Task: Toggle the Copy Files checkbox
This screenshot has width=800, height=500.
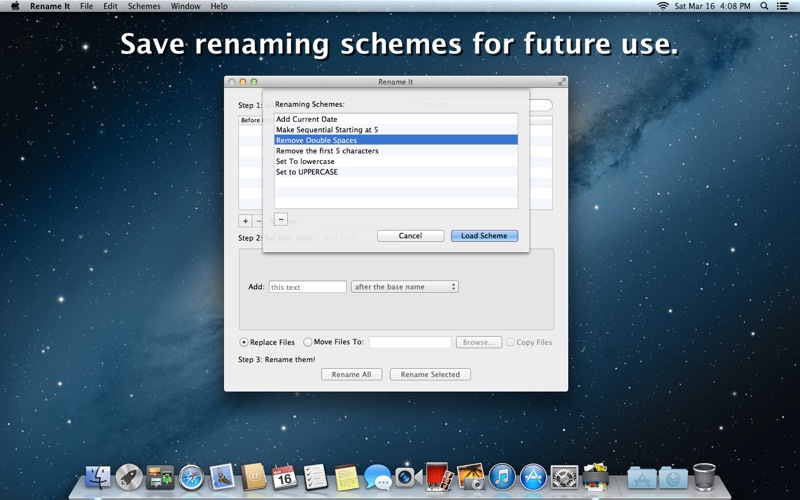Action: [510, 342]
